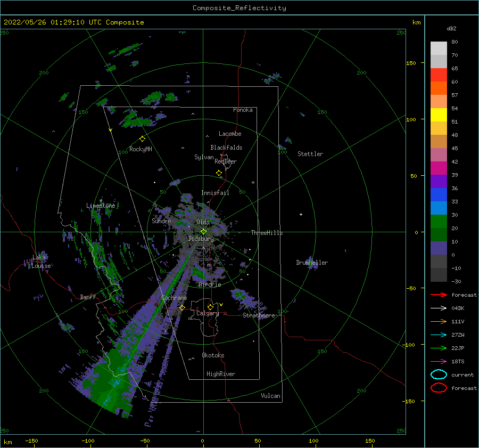Click the Ponoka label
The height and width of the screenshot is (448, 479).
point(243,110)
